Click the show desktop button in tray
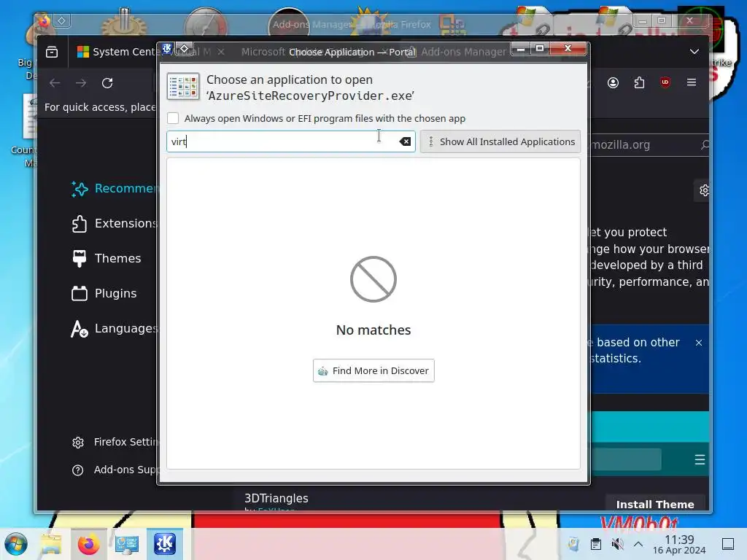The height and width of the screenshot is (560, 747). (x=728, y=544)
